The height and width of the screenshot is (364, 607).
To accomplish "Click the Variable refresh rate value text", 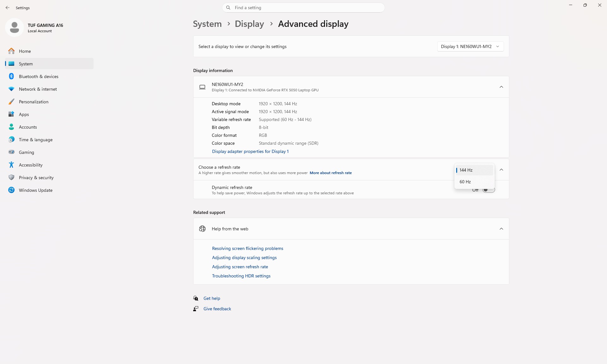I will point(285,119).
